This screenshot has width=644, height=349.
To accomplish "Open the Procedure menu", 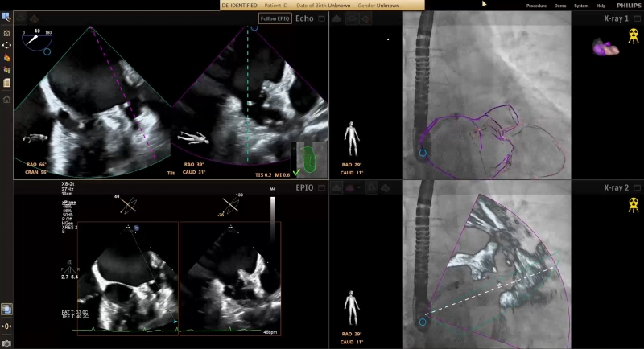I will [x=536, y=6].
